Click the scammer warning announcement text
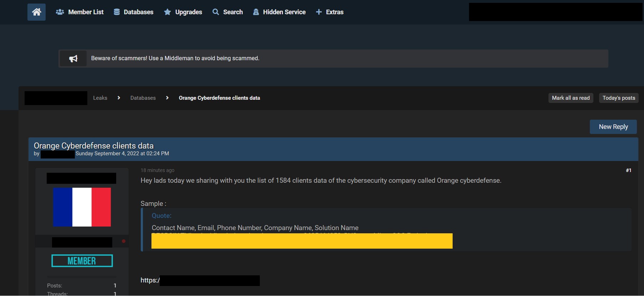The width and height of the screenshot is (644, 296). click(175, 58)
